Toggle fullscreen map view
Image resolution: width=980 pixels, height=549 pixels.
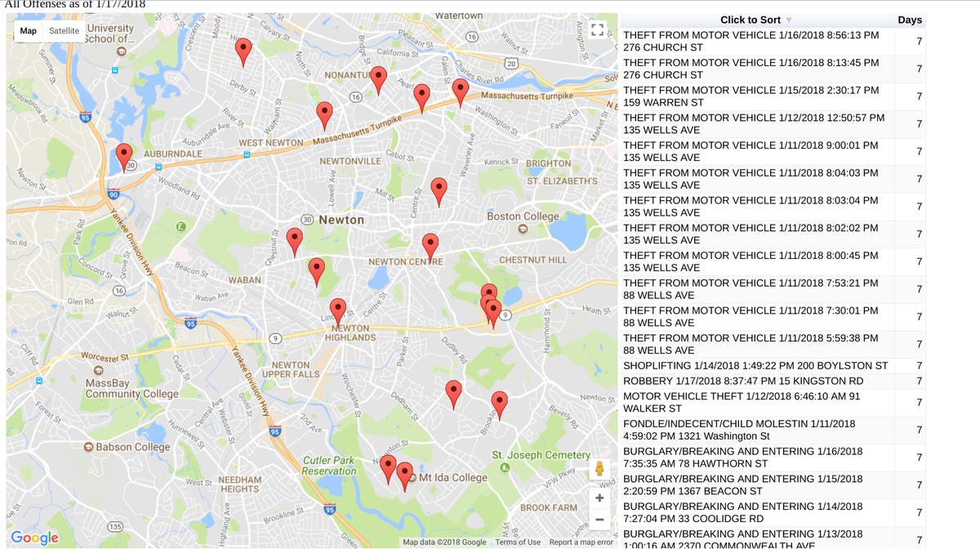tap(596, 30)
